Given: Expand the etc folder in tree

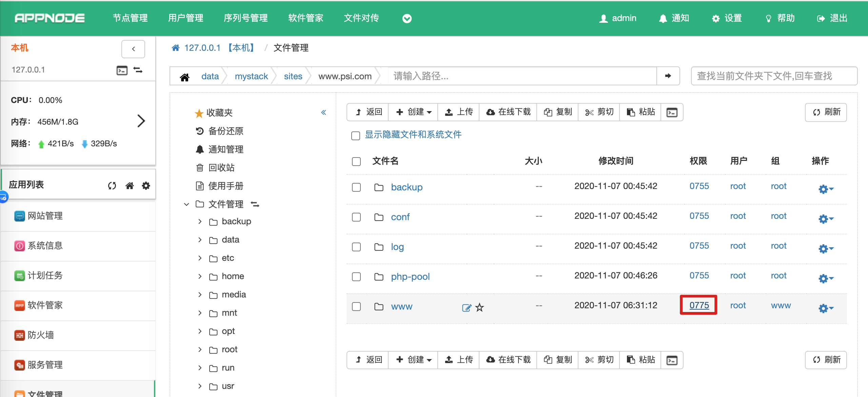Looking at the screenshot, I should click(x=200, y=258).
